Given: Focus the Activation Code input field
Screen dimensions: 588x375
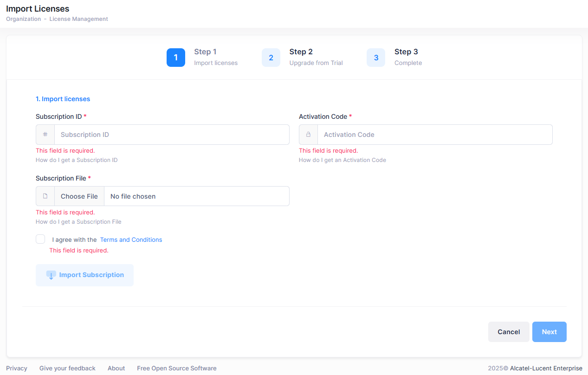Looking at the screenshot, I should click(434, 135).
